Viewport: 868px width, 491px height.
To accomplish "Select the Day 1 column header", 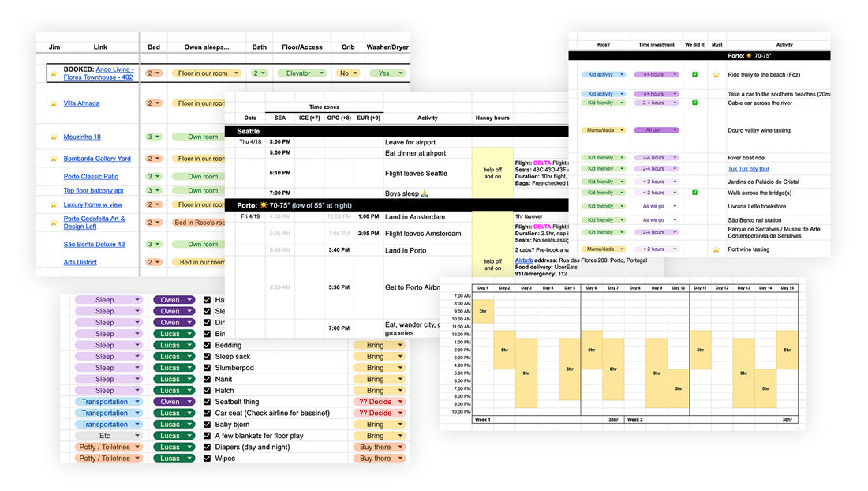I will [x=483, y=288].
